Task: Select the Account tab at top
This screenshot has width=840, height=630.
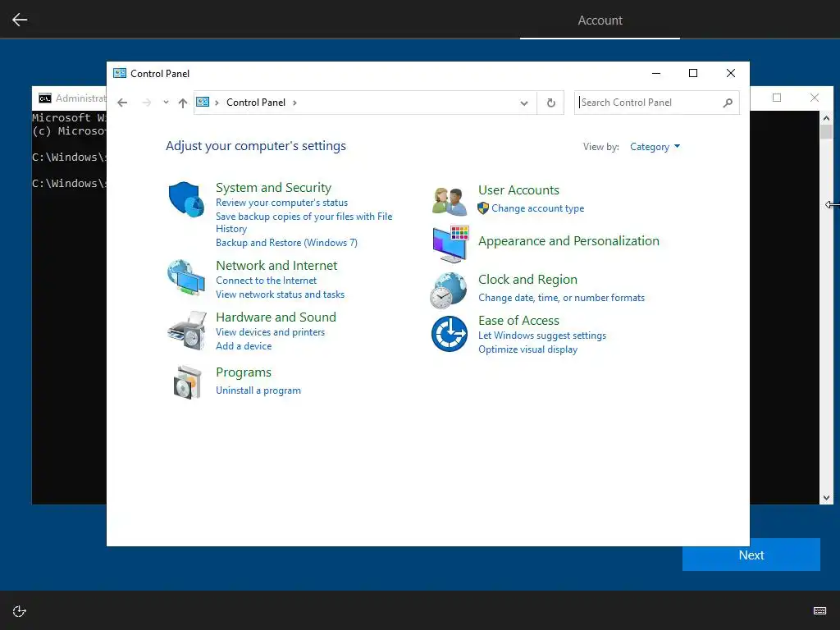Action: pyautogui.click(x=600, y=21)
